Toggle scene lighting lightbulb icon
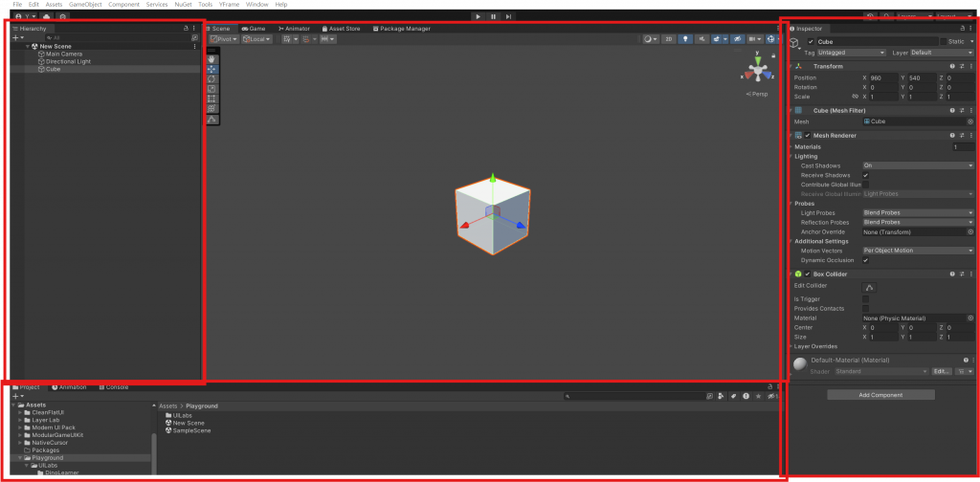This screenshot has height=482, width=980. 686,38
